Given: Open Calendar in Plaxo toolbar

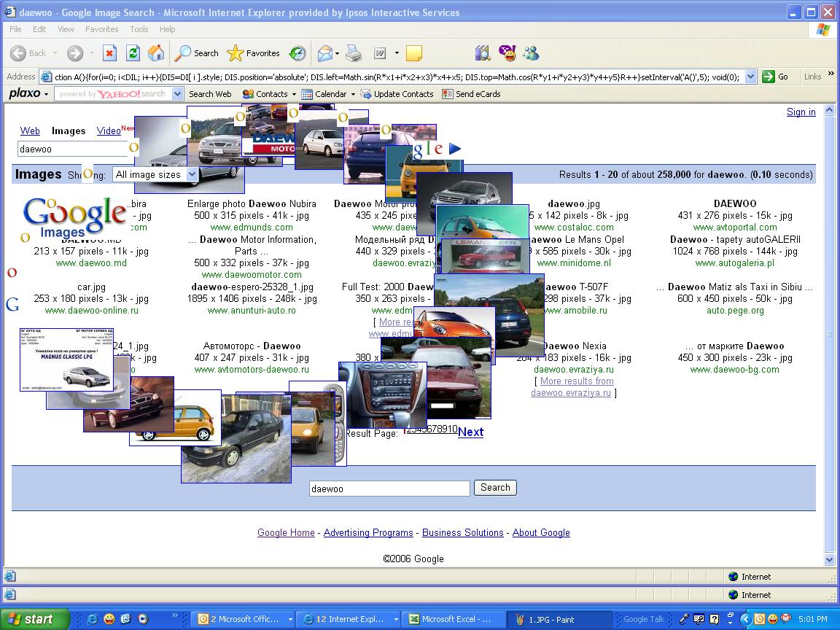Looking at the screenshot, I should click(328, 94).
